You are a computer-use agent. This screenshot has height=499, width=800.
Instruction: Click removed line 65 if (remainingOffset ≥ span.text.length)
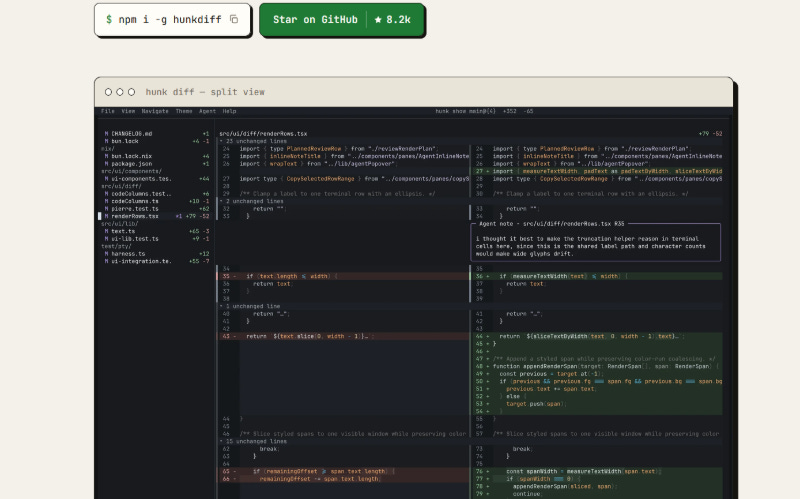point(343,471)
